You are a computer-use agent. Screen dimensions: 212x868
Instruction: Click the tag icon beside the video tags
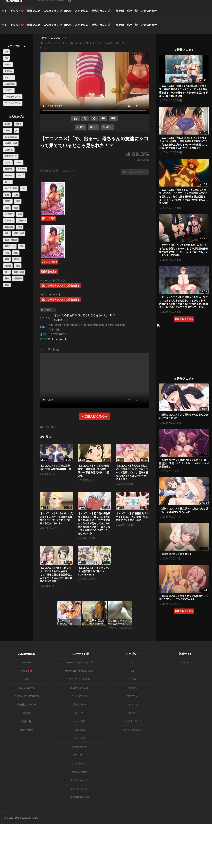41,427
